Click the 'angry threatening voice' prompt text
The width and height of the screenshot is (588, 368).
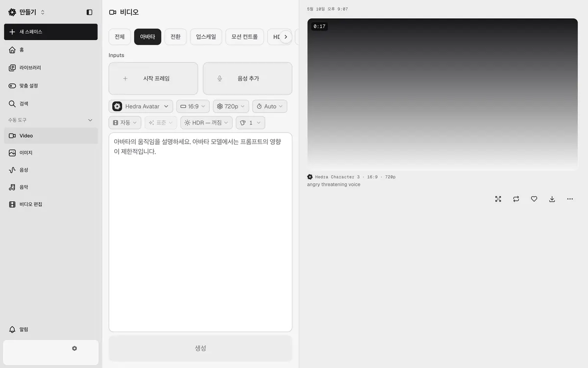334,185
